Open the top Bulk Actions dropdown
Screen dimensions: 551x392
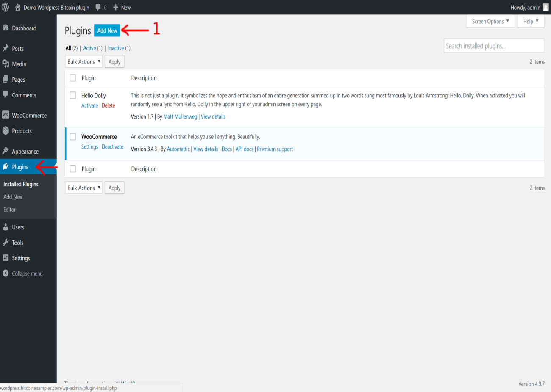pyautogui.click(x=84, y=62)
